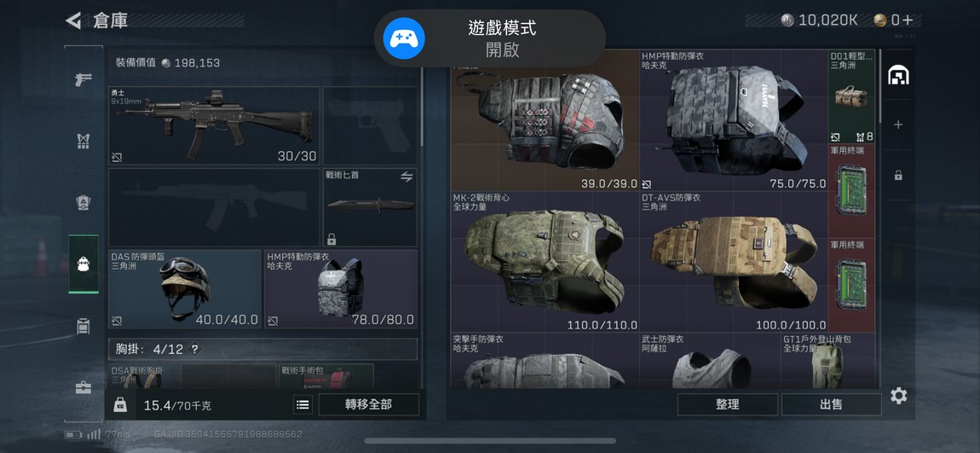The image size is (980, 453).
Task: Click the 轉移全部 button
Action: point(369,405)
